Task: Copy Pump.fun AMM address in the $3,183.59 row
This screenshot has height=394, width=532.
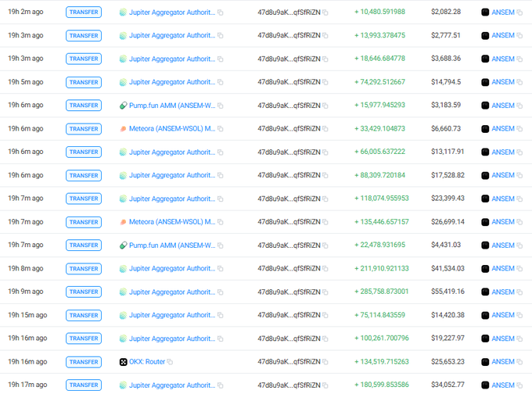Action: (x=220, y=106)
